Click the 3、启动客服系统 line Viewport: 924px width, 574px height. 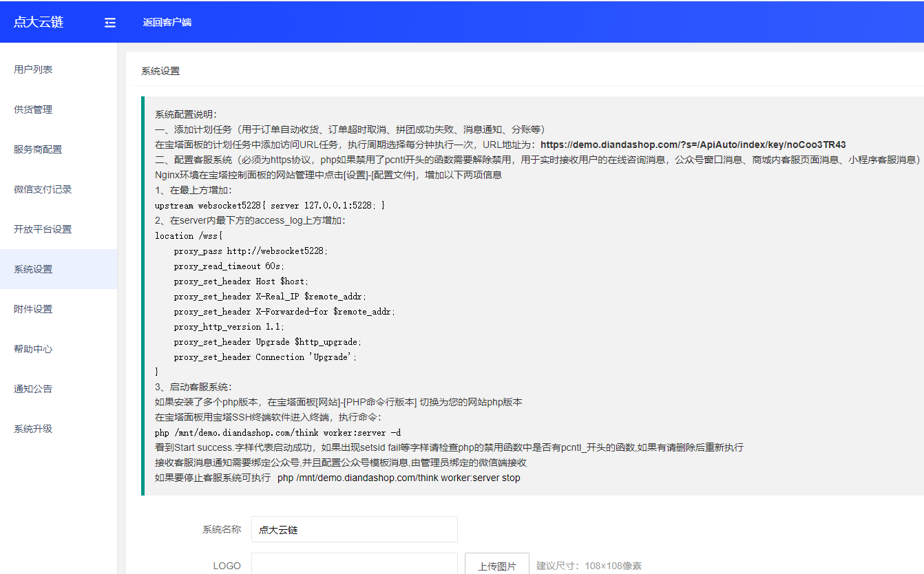coord(193,387)
